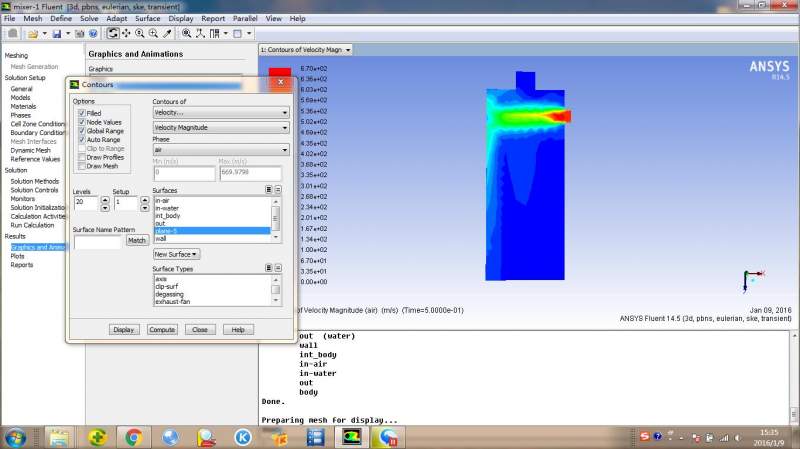Click the window options square icon
Image resolution: width=800 pixels, height=449 pixels.
point(238,34)
